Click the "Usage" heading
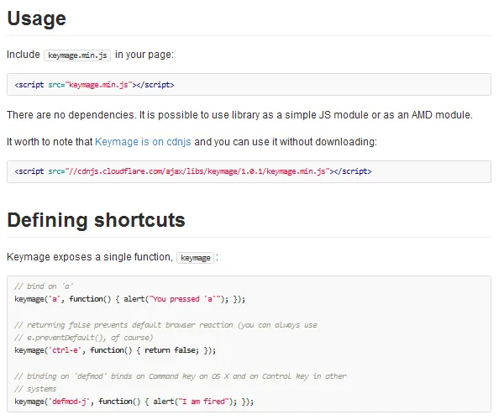Image resolution: width=504 pixels, height=420 pixels. click(x=36, y=18)
